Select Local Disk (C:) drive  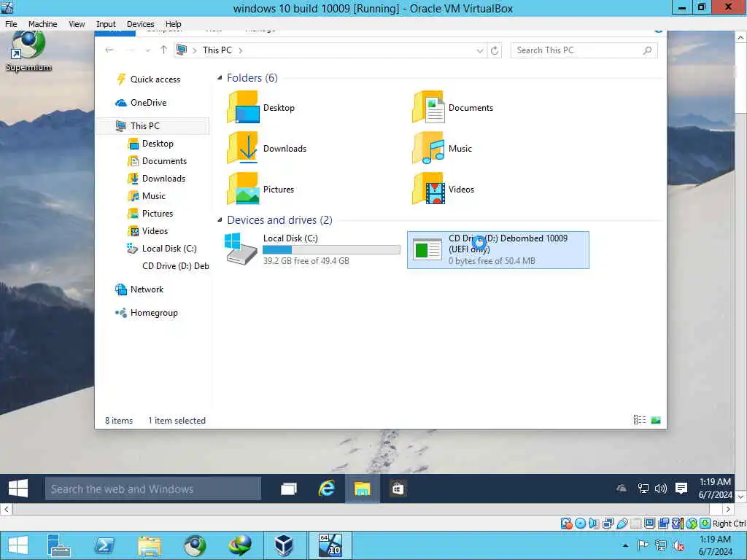pyautogui.click(x=312, y=249)
